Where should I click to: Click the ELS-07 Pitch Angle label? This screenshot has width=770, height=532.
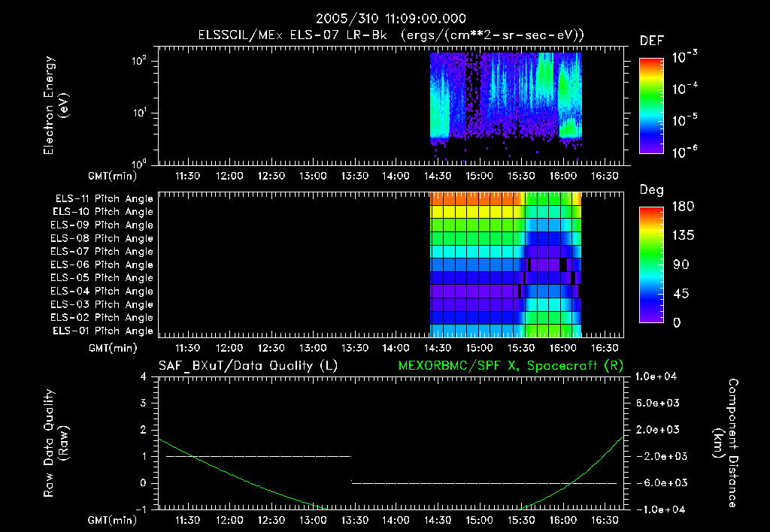tap(102, 252)
